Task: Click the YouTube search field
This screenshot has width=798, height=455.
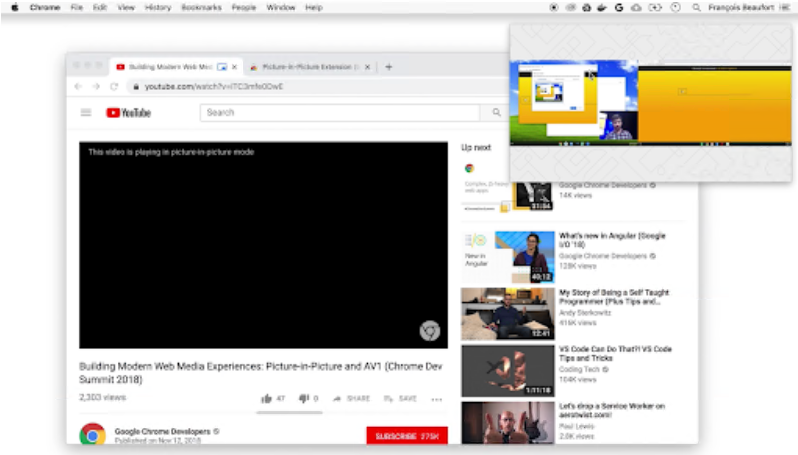Action: [325, 113]
